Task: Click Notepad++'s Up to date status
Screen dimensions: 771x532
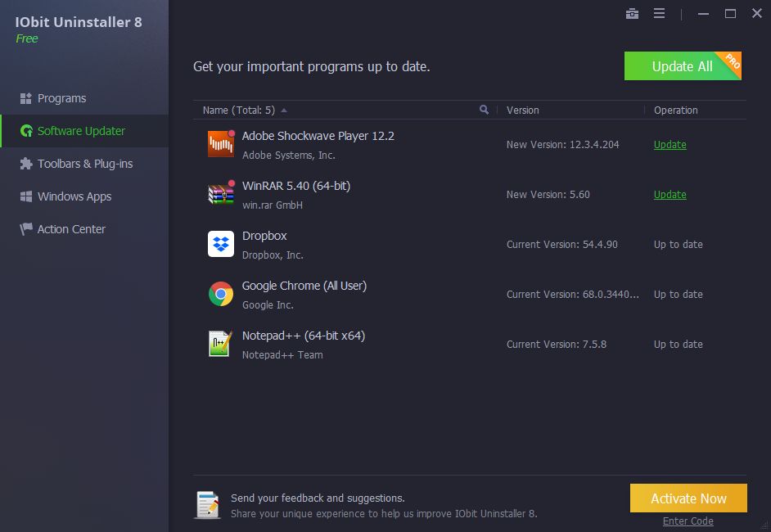Action: (678, 345)
